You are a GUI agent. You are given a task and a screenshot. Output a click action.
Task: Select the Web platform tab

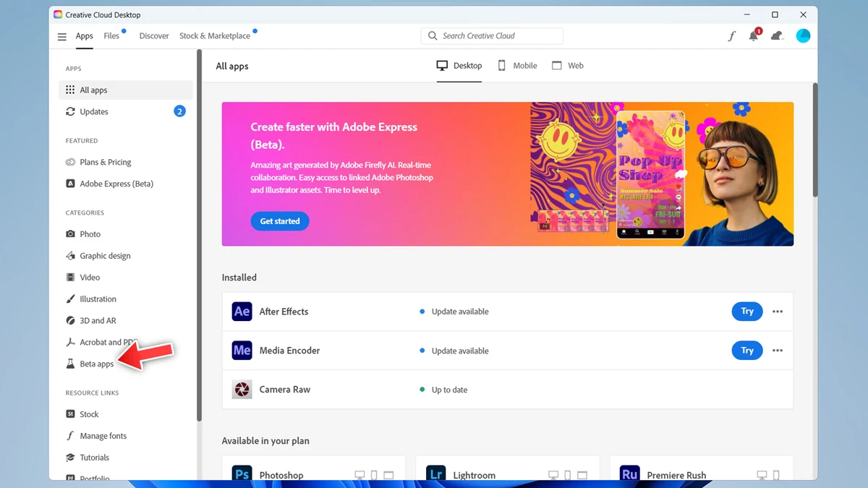tap(568, 66)
